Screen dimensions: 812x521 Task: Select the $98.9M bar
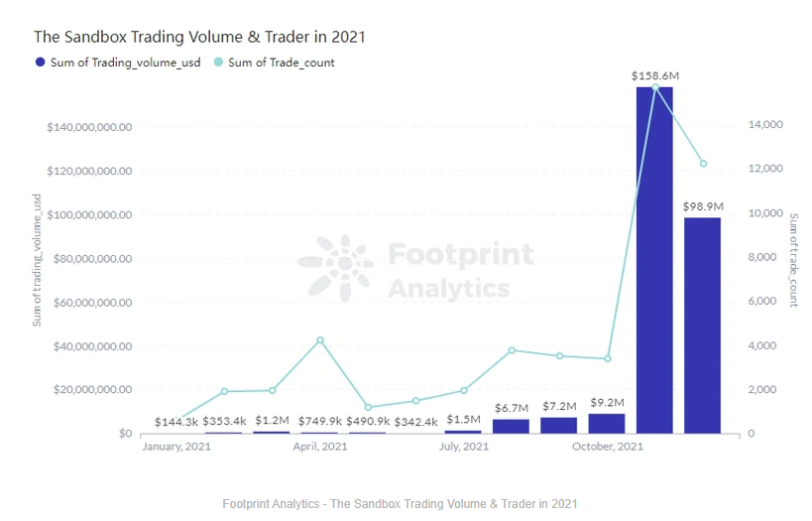click(702, 326)
